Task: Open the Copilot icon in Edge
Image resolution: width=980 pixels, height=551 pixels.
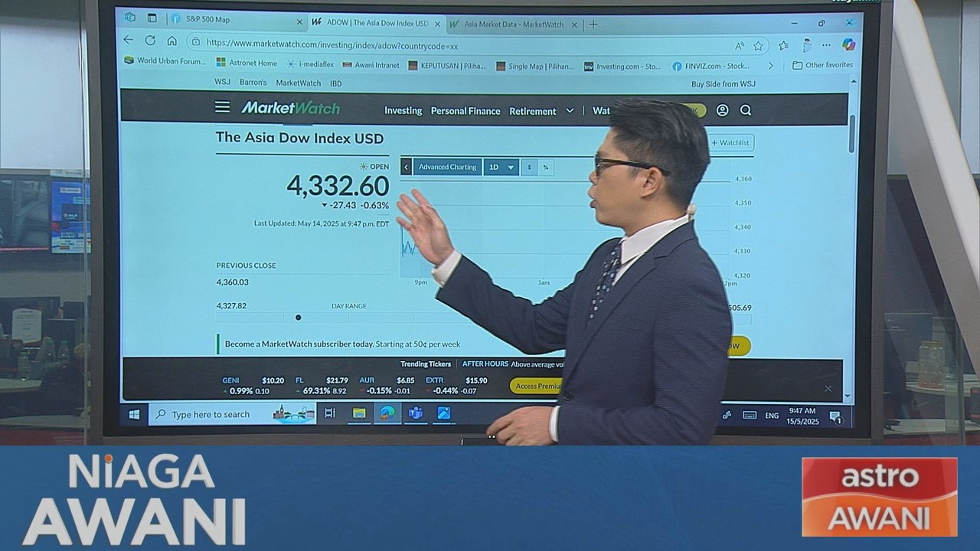Action: coord(848,44)
